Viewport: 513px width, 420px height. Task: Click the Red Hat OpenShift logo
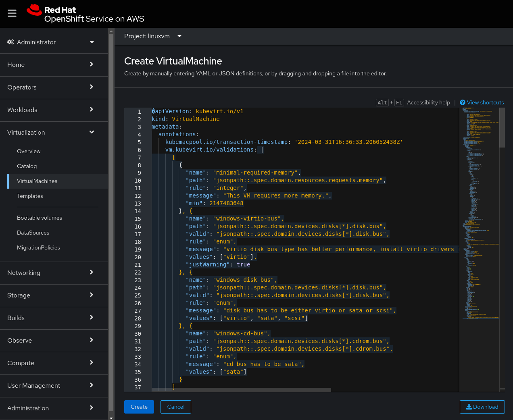tap(85, 14)
